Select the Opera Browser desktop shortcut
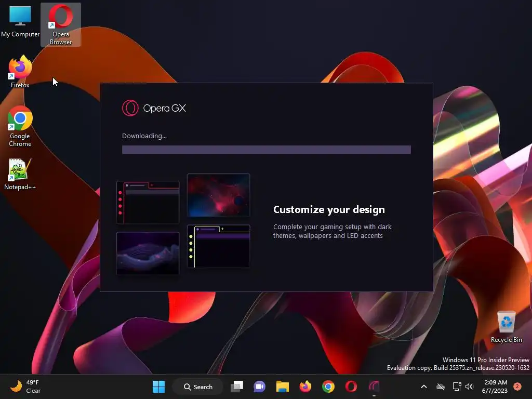 (61, 24)
